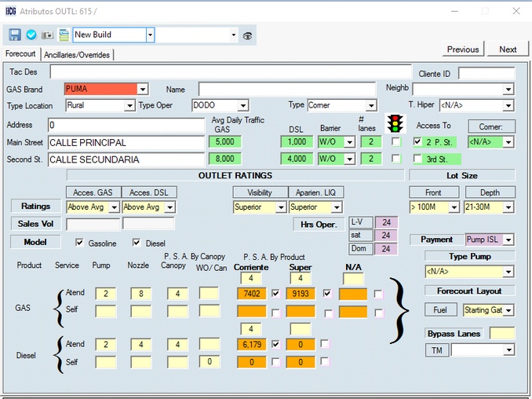The image size is (532, 399).
Task: Open the Neighb dropdown
Action: 508,90
